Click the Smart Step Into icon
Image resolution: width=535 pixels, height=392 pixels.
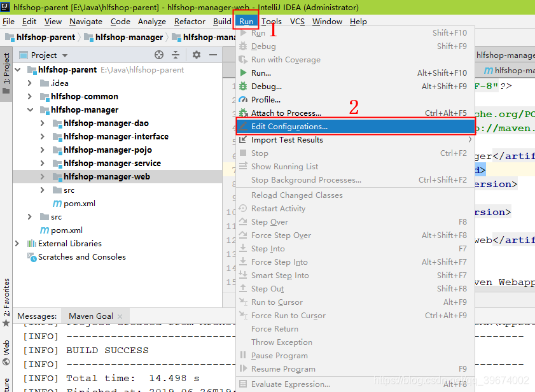point(243,275)
